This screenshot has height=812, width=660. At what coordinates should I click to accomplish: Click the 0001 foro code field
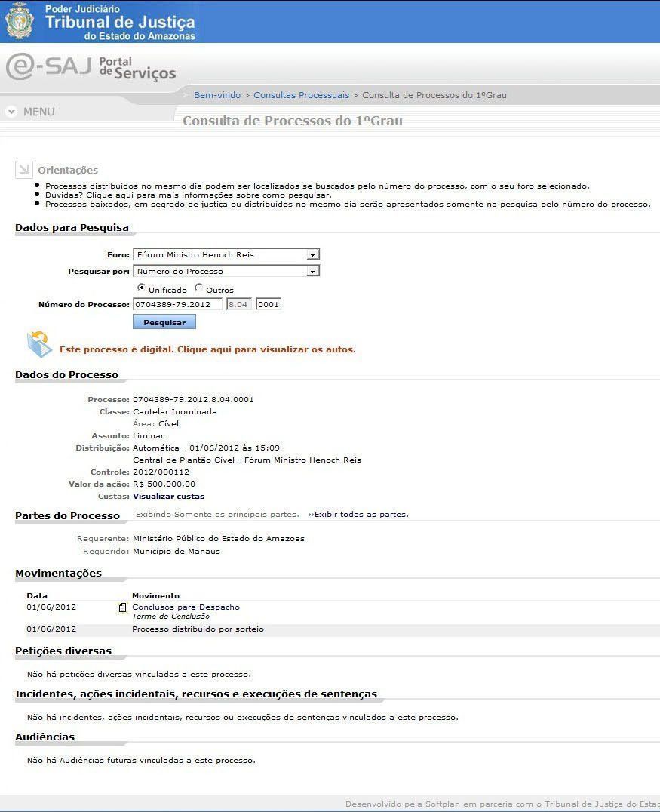(x=268, y=305)
